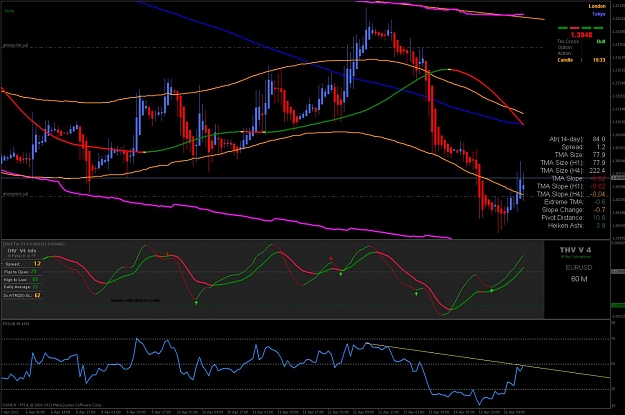The width and height of the screenshot is (625, 415).
Task: Click the Heiken Ashi 3.9 readout
Action: tap(576, 226)
